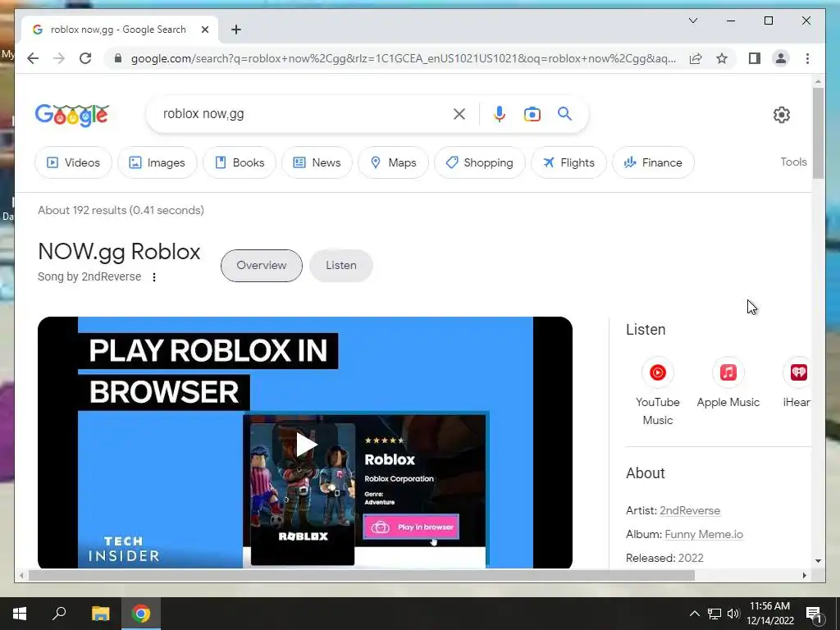
Task: Click the Google holiday logo
Action: point(72,115)
